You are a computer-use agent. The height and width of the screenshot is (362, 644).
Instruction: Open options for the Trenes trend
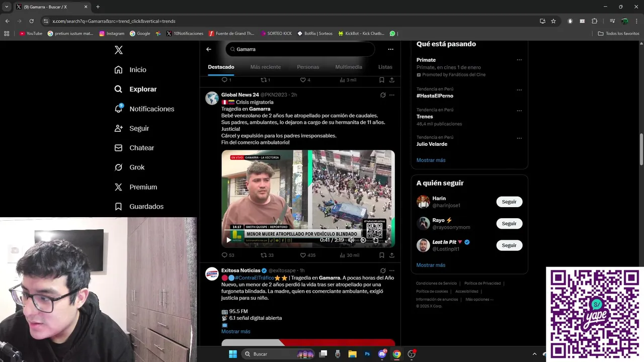[519, 111]
